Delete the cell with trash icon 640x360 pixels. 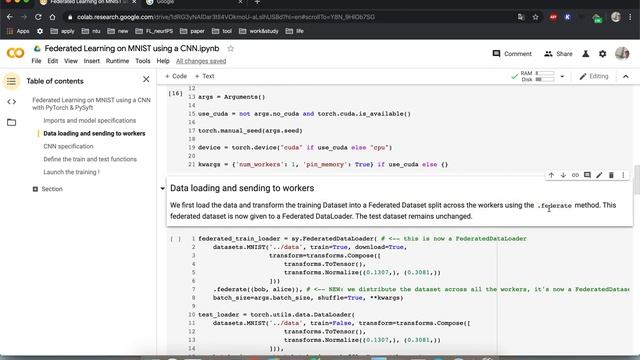pos(611,175)
